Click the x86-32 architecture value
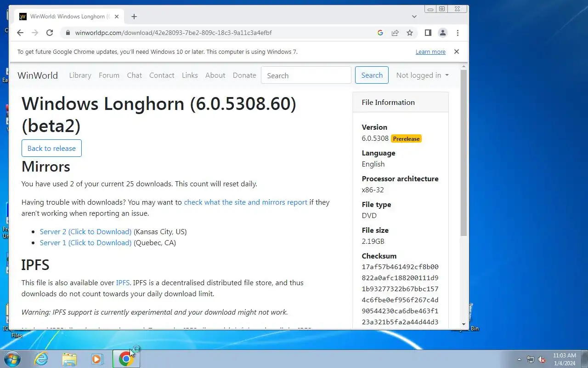Viewport: 588px width, 368px height. [373, 190]
